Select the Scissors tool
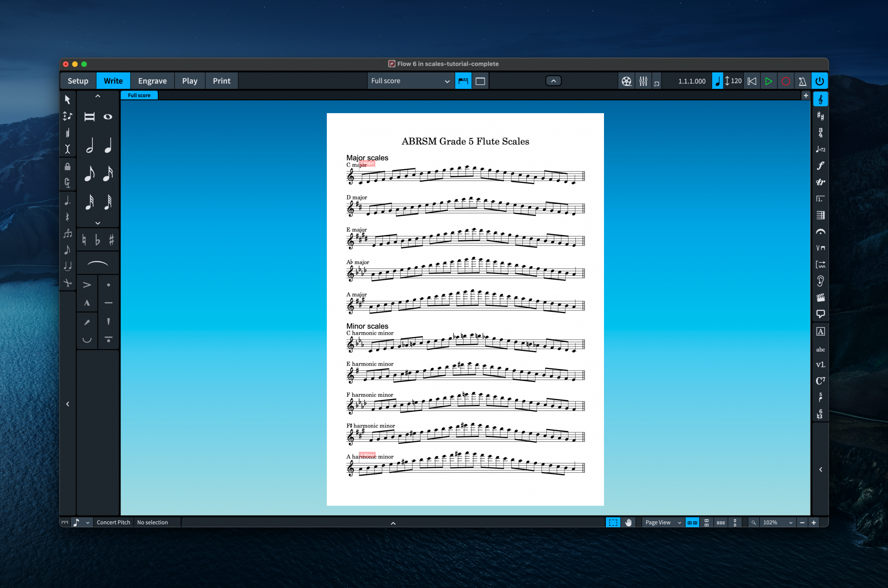888x588 pixels. [68, 283]
